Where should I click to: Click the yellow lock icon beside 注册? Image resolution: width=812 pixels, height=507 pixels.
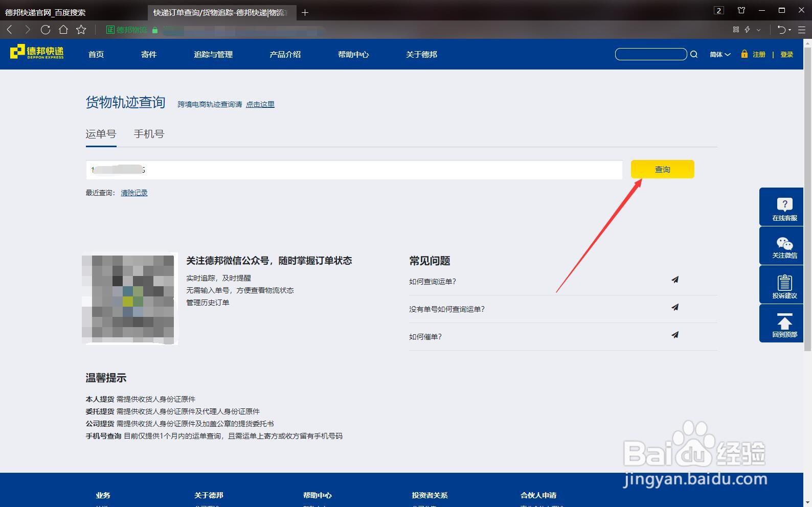pyautogui.click(x=744, y=54)
